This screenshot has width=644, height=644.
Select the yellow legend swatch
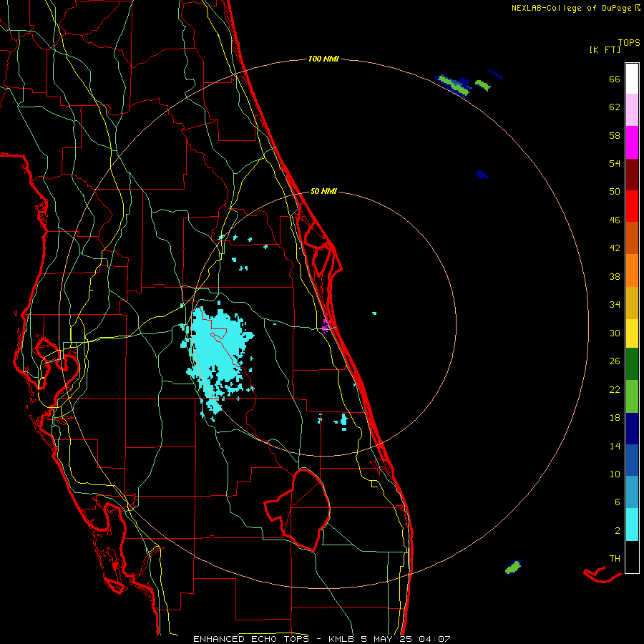[632, 333]
